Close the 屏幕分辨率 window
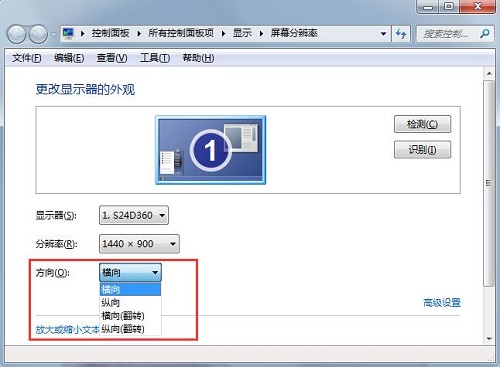The image size is (500, 367). (478, 7)
